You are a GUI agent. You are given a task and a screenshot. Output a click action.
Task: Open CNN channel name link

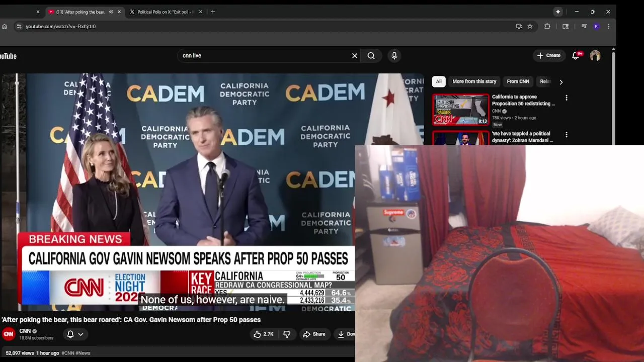point(25,331)
